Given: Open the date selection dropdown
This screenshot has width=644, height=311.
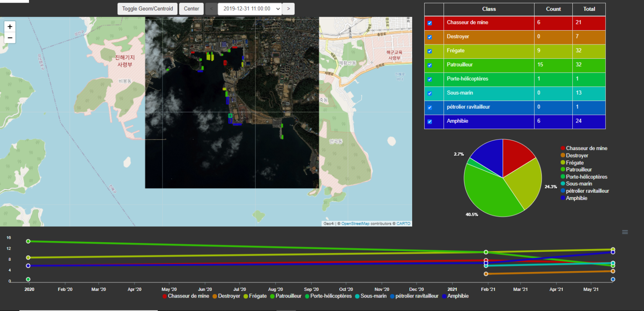Looking at the screenshot, I should pos(249,9).
